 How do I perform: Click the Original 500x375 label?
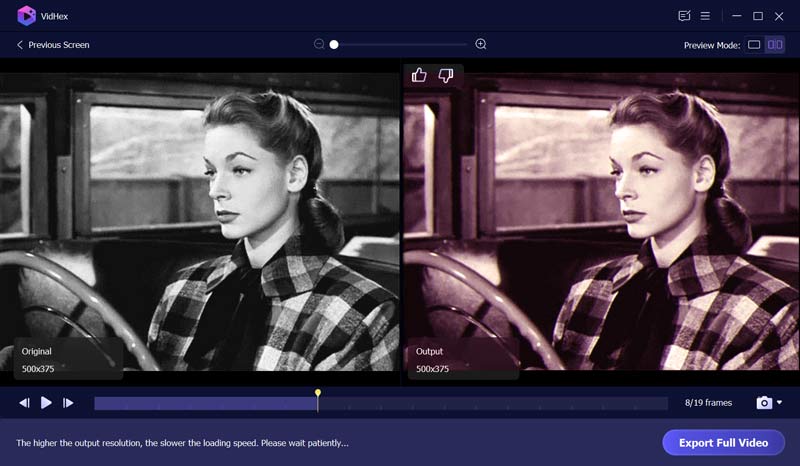68,359
